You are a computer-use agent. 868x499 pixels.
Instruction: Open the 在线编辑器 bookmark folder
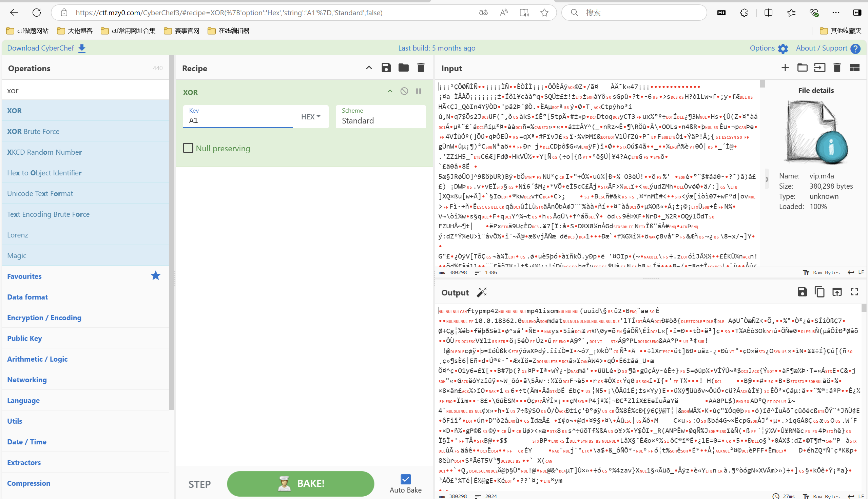(229, 31)
